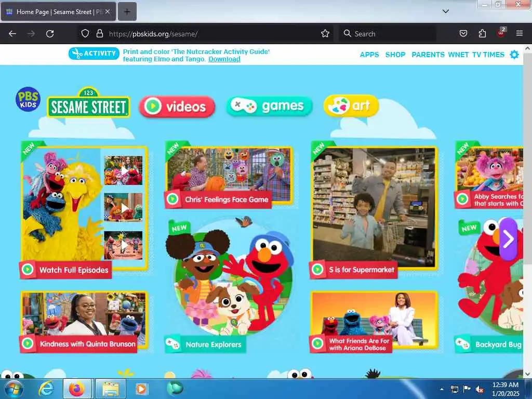Open the red videos section button
This screenshot has width=532, height=399.
click(x=177, y=107)
